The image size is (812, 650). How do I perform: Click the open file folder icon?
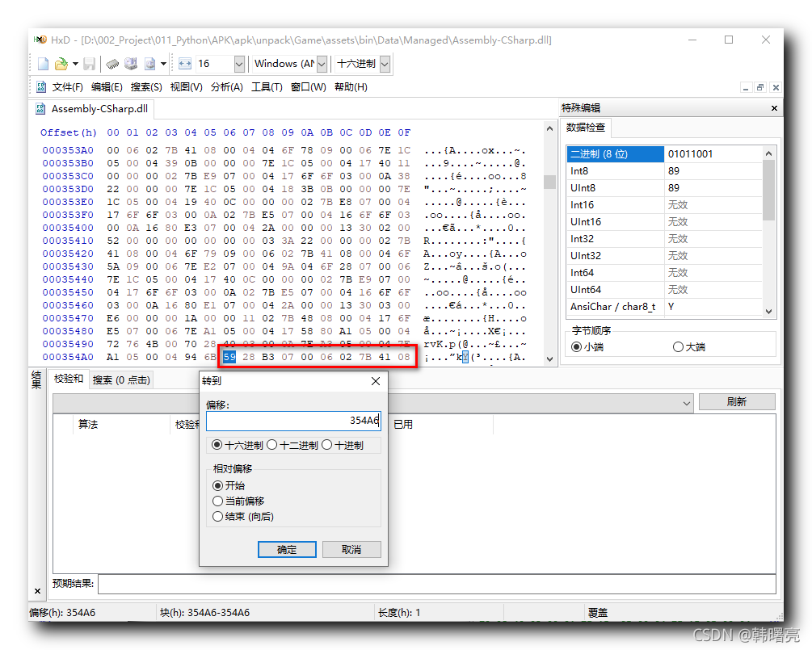pyautogui.click(x=61, y=64)
